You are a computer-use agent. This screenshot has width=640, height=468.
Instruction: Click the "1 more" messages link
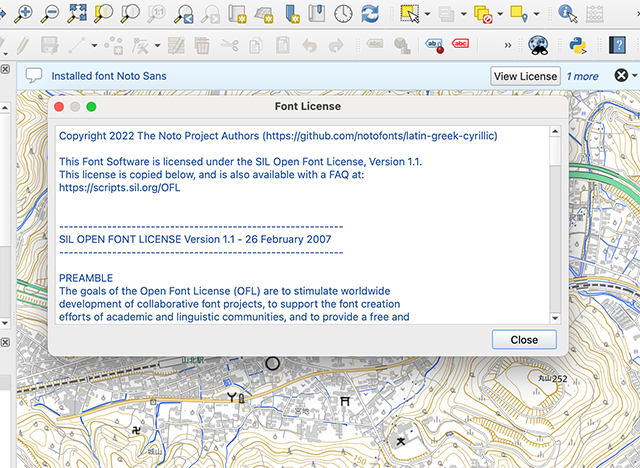coord(582,76)
